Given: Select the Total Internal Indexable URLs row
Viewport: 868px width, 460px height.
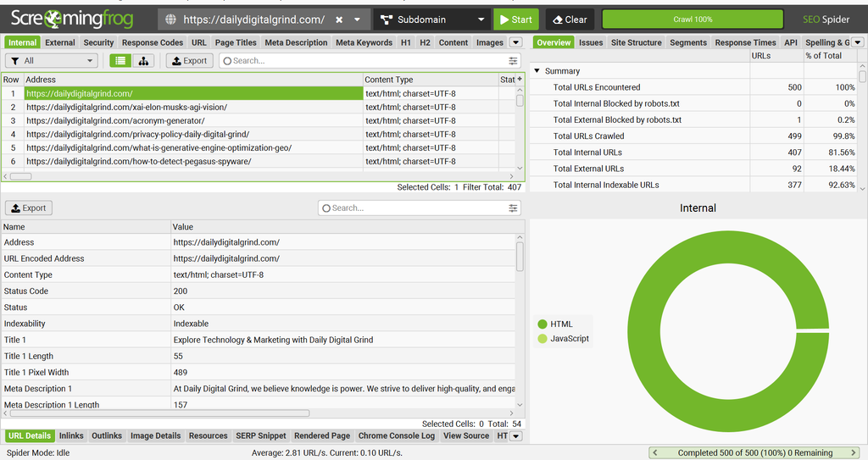Looking at the screenshot, I should tap(693, 185).
